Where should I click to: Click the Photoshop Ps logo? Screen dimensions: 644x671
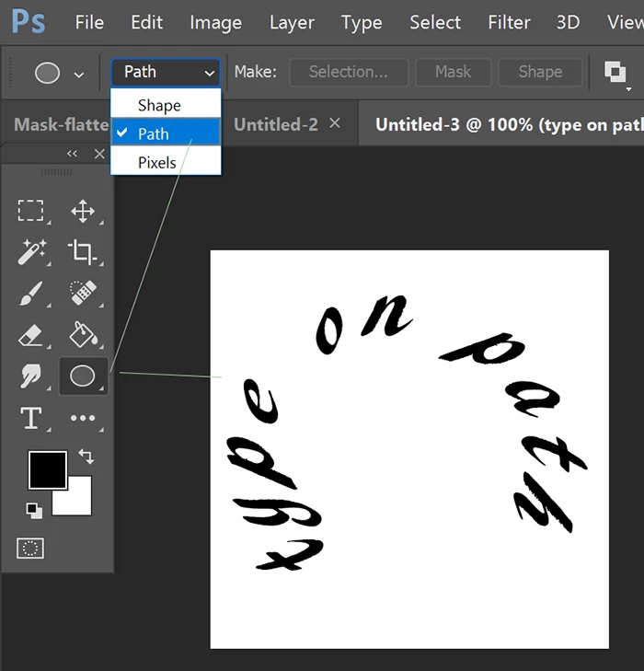point(29,21)
